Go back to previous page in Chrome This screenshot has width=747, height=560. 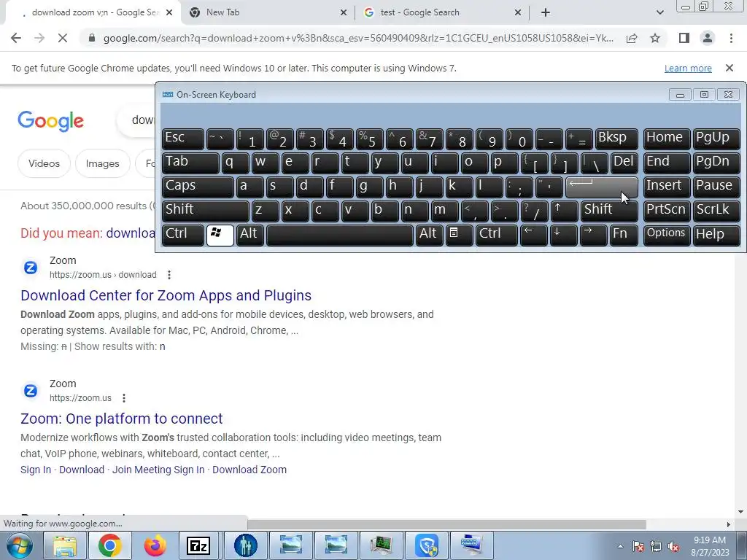click(16, 38)
